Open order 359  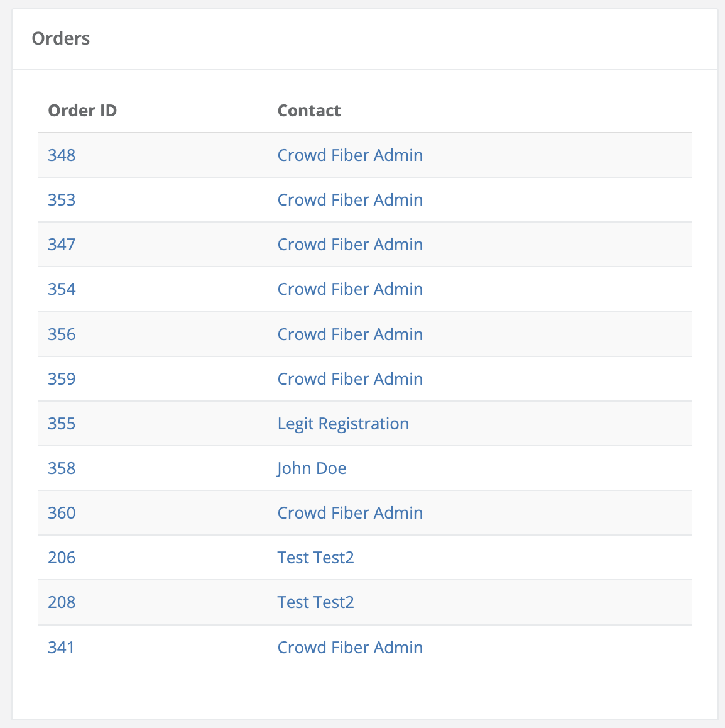click(61, 379)
